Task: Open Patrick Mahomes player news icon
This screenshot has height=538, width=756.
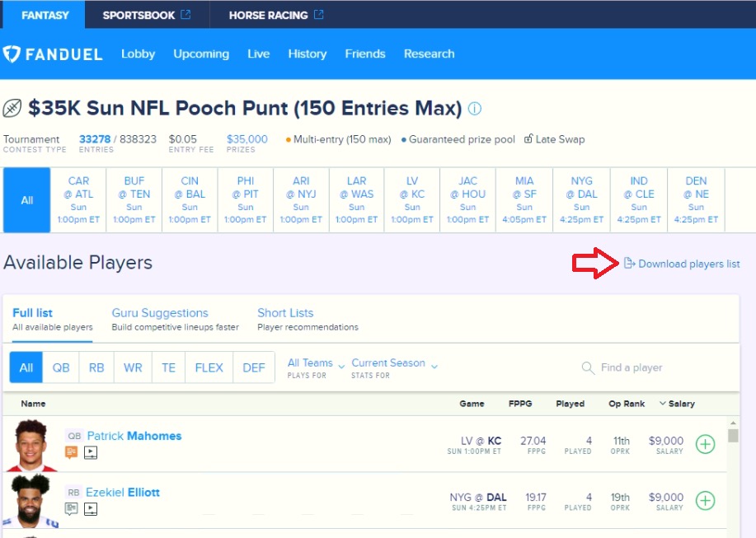Action: pos(72,452)
